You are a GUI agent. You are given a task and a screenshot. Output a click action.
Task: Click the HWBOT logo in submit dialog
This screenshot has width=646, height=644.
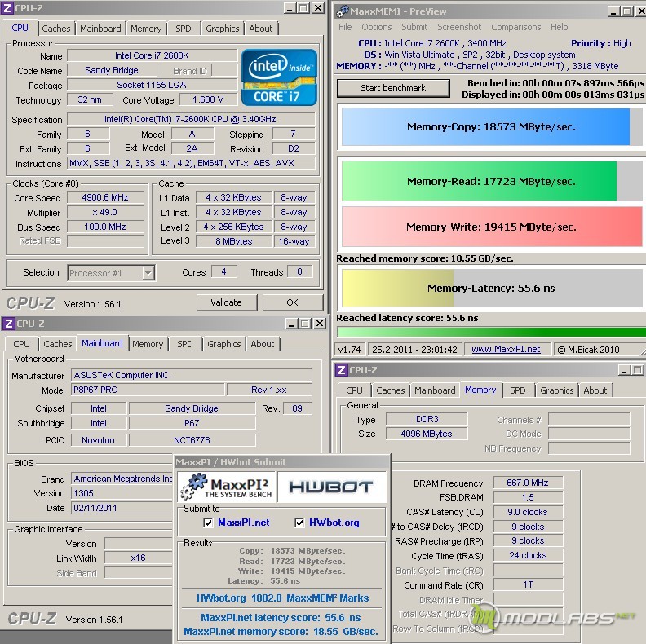pos(331,487)
